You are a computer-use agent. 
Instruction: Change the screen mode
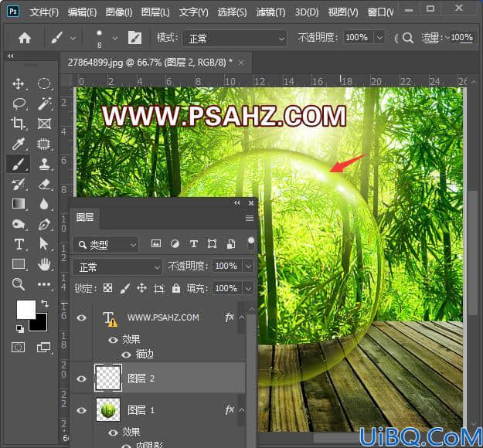[x=44, y=348]
